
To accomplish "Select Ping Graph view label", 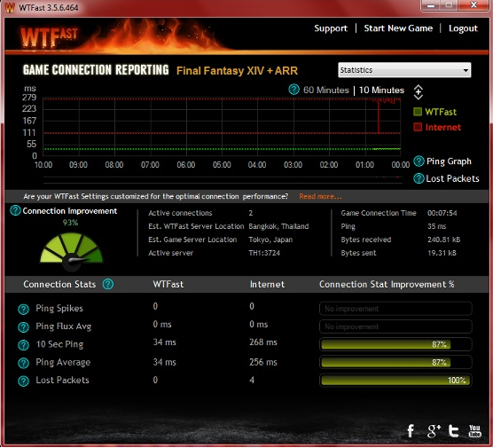I will pyautogui.click(x=449, y=161).
